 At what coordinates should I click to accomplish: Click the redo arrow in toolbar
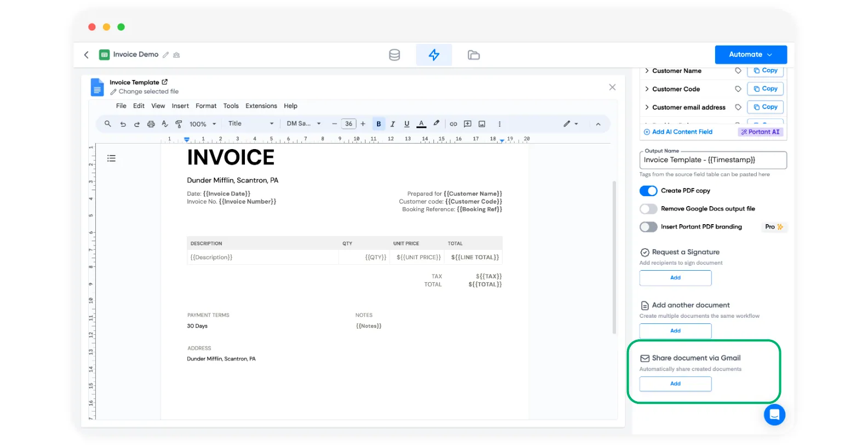(137, 124)
